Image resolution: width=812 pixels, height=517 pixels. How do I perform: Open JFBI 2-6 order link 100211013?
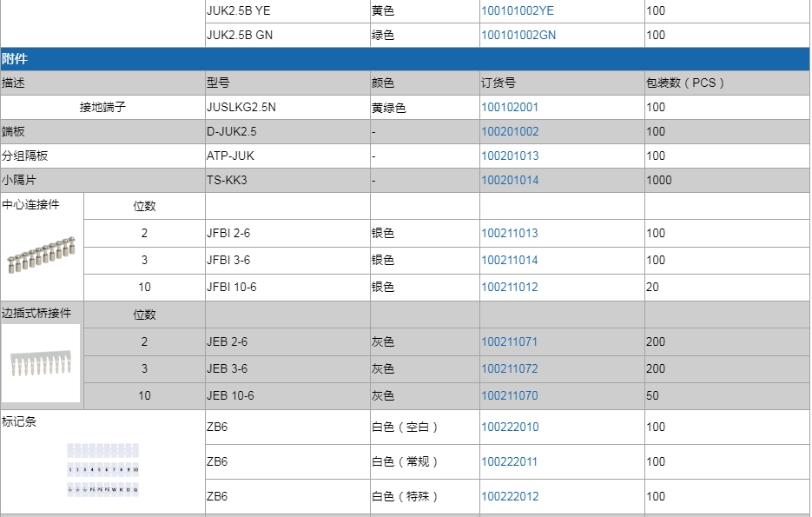tap(510, 234)
